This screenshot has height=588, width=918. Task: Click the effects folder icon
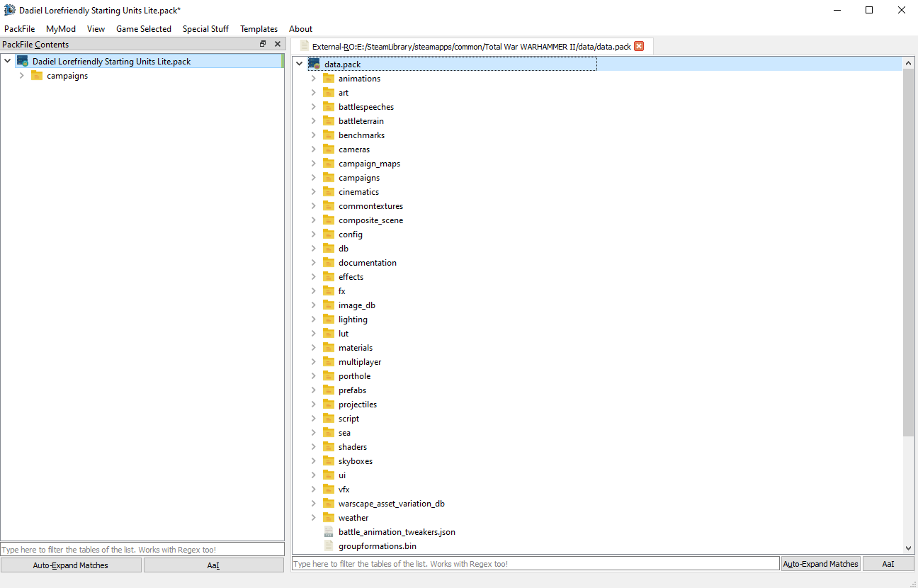click(x=329, y=277)
